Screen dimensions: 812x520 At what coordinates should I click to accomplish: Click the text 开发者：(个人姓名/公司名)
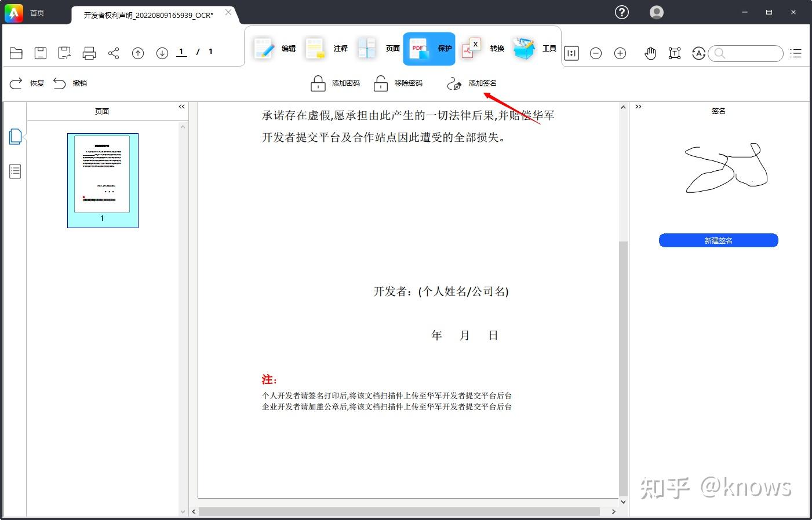(x=441, y=291)
